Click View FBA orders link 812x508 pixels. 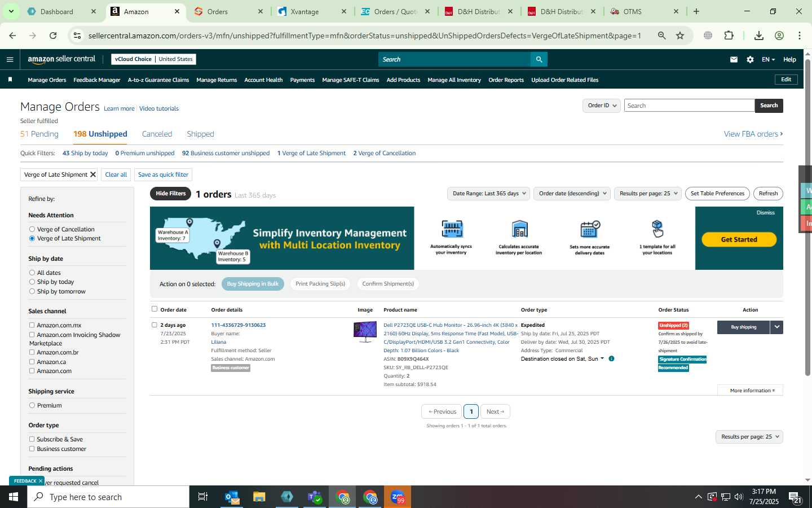pos(753,134)
